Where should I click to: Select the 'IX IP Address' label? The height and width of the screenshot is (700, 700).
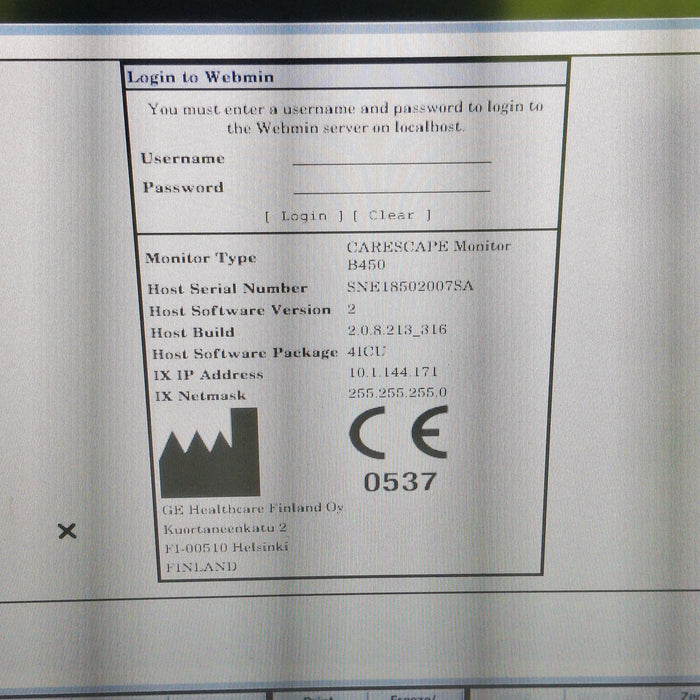208,375
